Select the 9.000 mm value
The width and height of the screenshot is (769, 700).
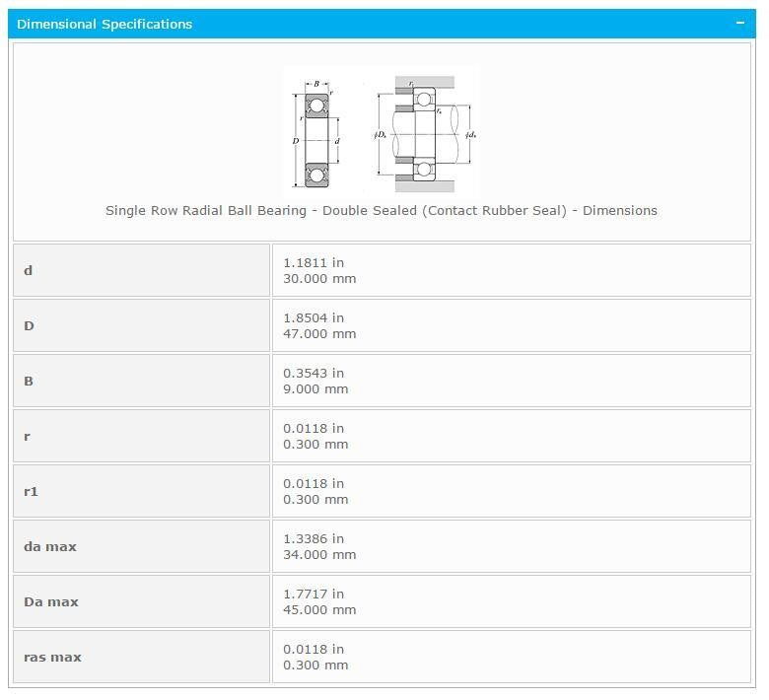click(315, 389)
